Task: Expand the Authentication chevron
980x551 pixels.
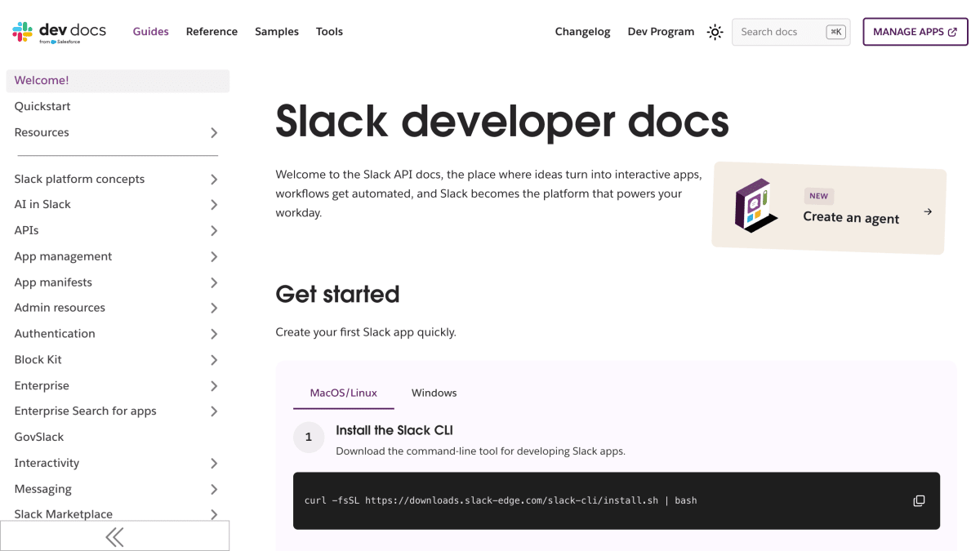Action: click(214, 334)
